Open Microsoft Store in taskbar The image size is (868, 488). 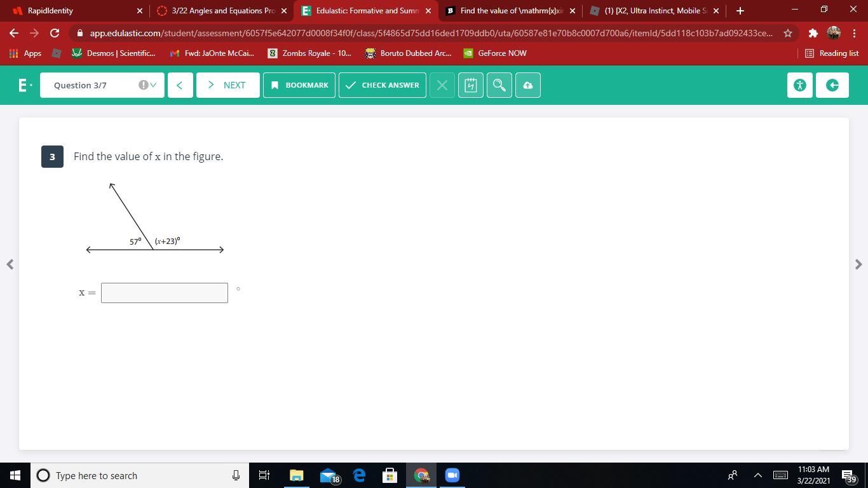pos(390,475)
